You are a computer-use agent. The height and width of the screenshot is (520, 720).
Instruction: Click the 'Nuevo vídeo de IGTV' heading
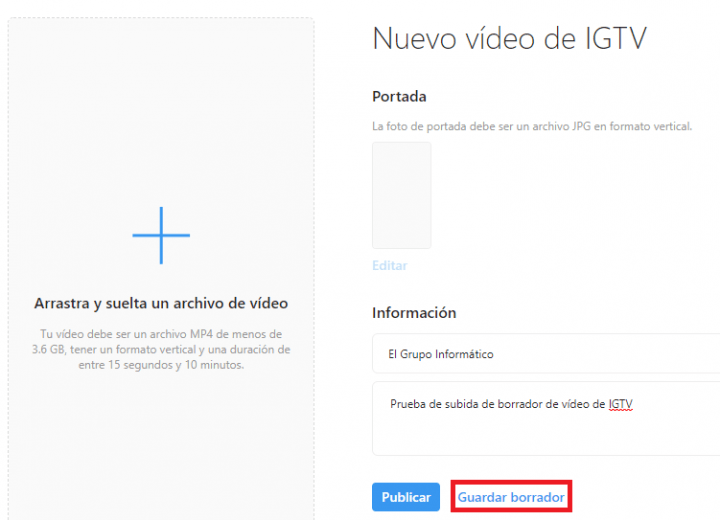pyautogui.click(x=509, y=38)
